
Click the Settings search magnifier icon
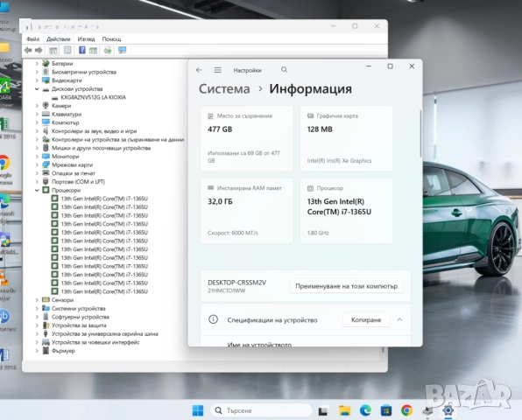click(x=284, y=69)
